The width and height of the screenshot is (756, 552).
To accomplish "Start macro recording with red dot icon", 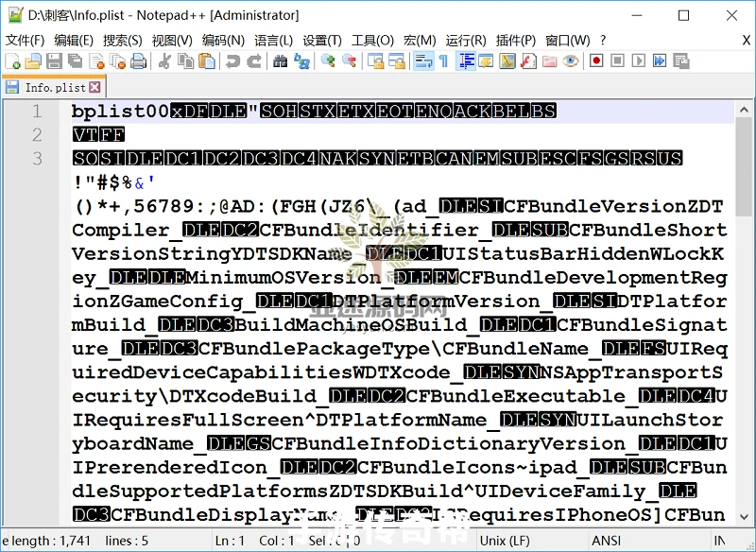I will (x=596, y=61).
